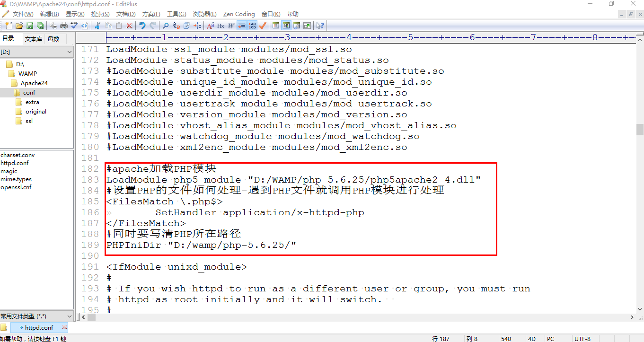This screenshot has width=644, height=342.
Task: Click the View in Browser icon
Action: pyautogui.click(x=84, y=26)
